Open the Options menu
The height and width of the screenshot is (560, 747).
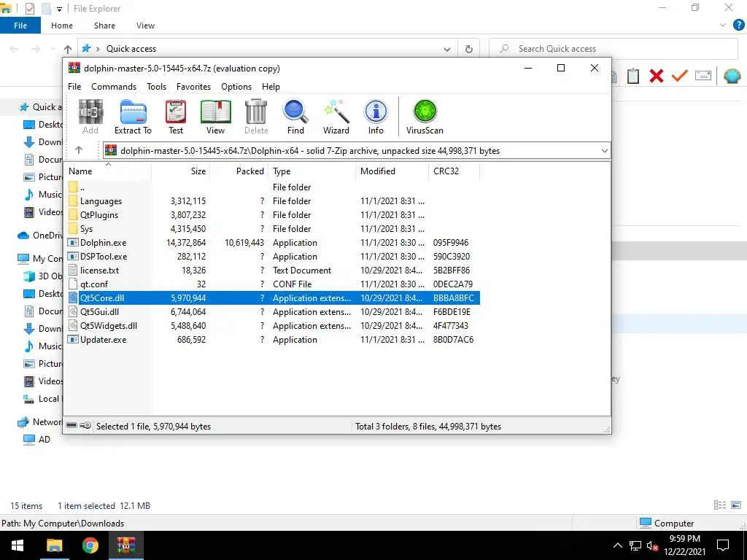[236, 87]
